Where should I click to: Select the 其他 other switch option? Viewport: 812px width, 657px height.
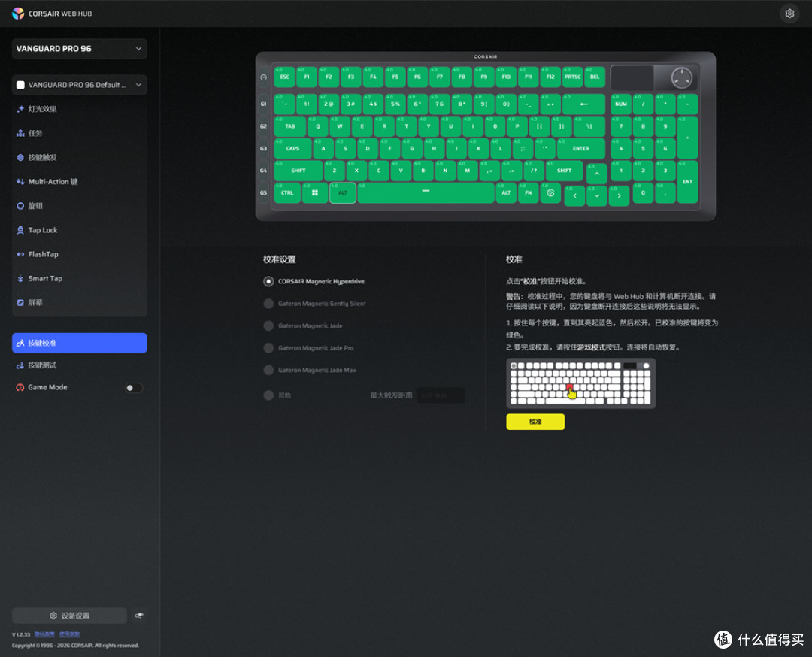click(x=268, y=395)
